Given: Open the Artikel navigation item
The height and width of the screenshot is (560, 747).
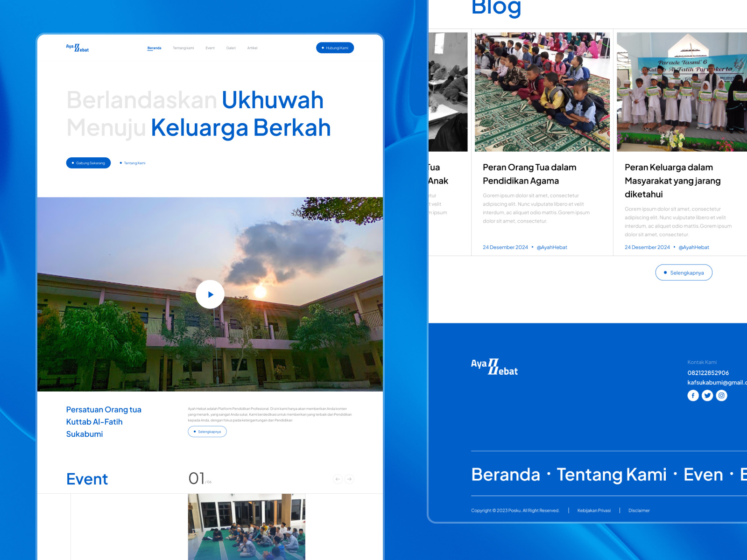Looking at the screenshot, I should [x=252, y=48].
